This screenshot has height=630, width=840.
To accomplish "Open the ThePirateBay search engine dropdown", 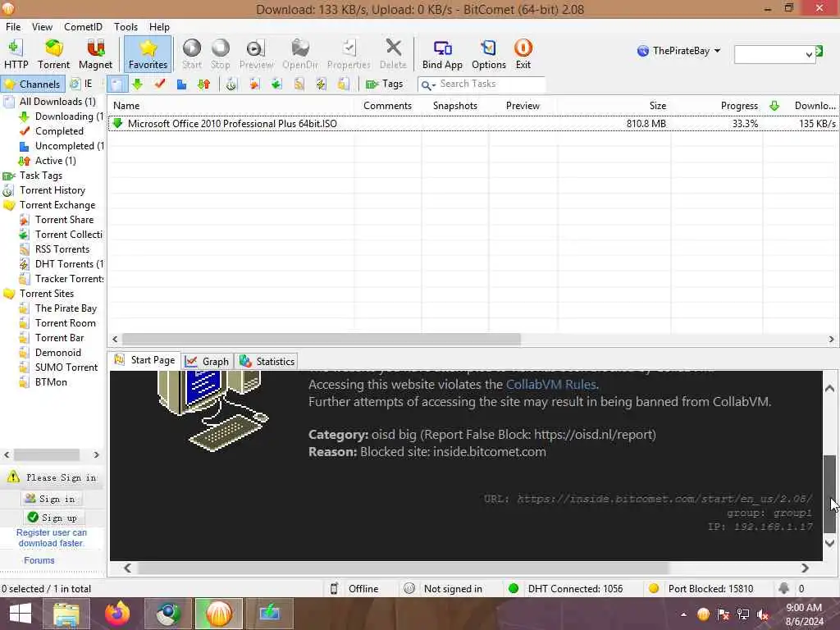I will tap(678, 51).
